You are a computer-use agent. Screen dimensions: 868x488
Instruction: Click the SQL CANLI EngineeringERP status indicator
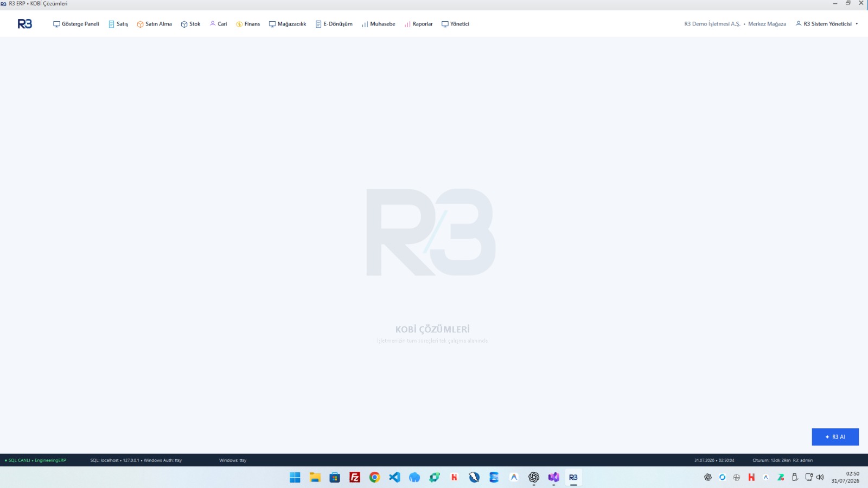click(x=36, y=460)
